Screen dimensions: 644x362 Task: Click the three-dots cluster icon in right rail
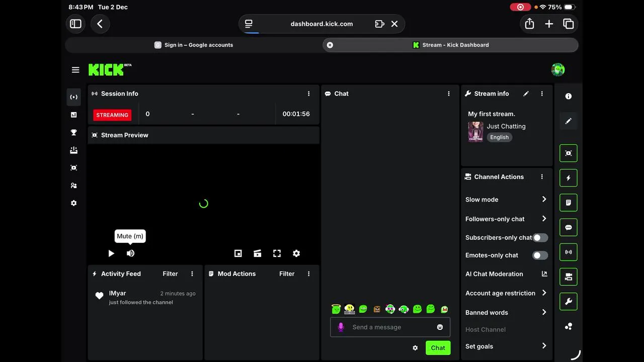tap(569, 326)
